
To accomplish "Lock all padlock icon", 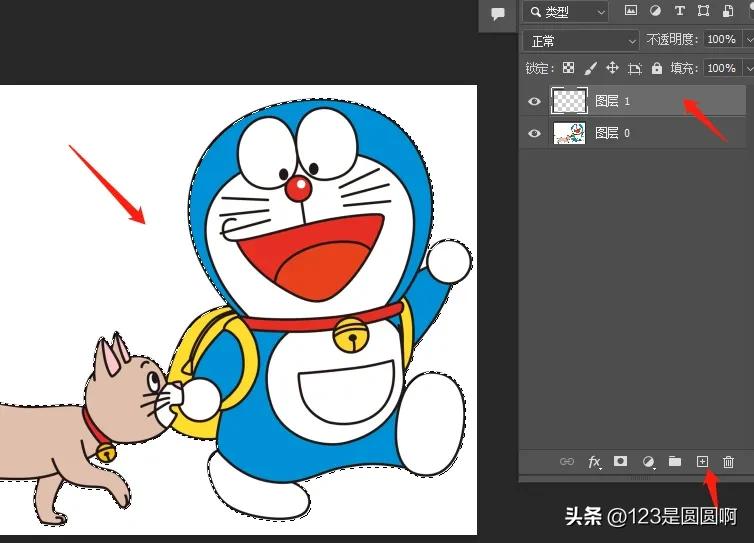I will [657, 68].
